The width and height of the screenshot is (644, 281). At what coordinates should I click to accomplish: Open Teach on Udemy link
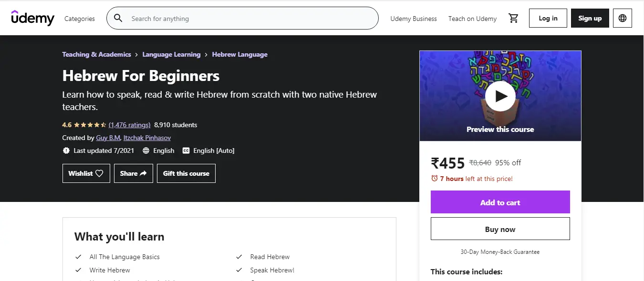pyautogui.click(x=472, y=19)
